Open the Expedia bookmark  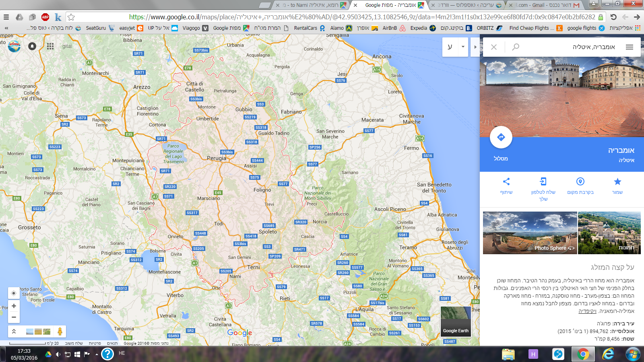tap(423, 28)
